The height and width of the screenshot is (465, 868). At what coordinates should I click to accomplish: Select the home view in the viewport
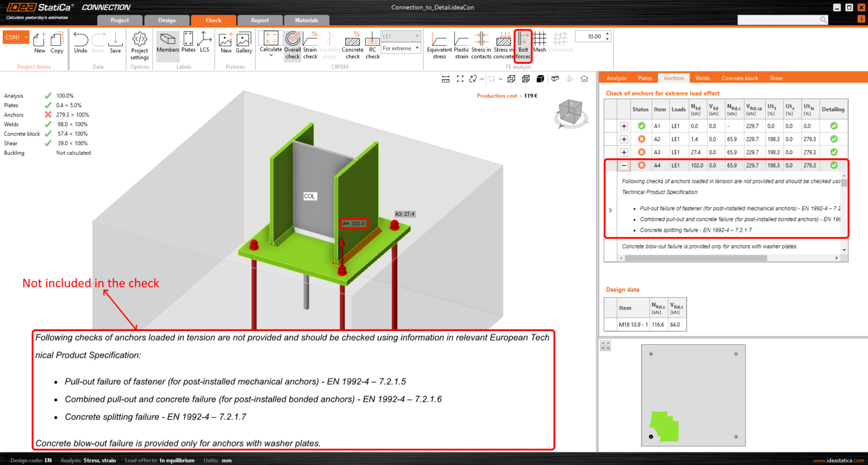[x=585, y=79]
